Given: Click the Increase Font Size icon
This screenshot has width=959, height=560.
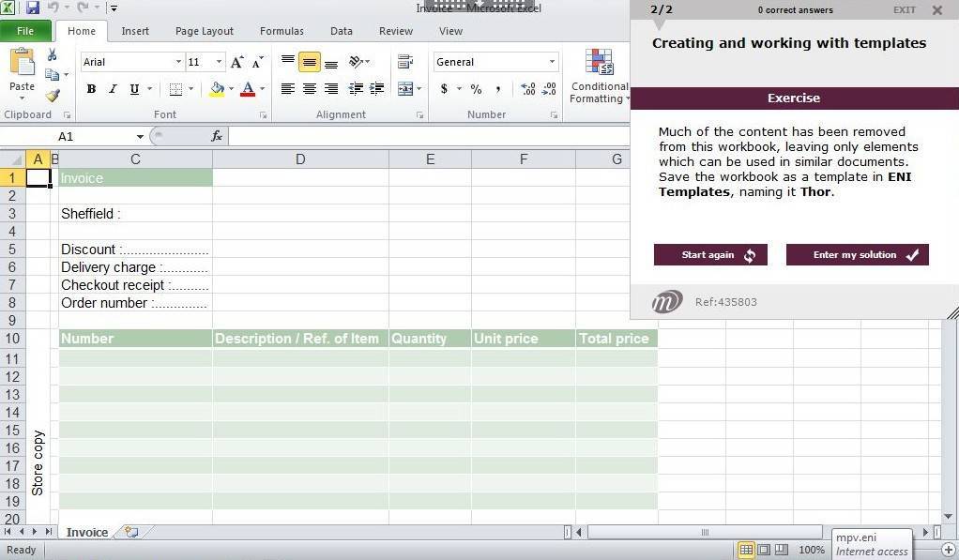Looking at the screenshot, I should [x=237, y=62].
